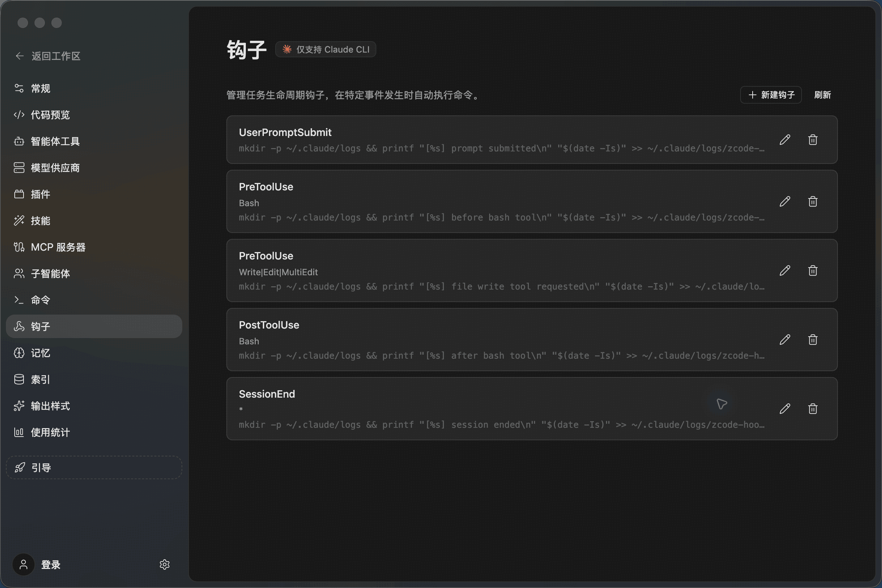This screenshot has width=882, height=588.
Task: Edit the UserPromptSubmit hook with pencil icon
Action: point(785,140)
